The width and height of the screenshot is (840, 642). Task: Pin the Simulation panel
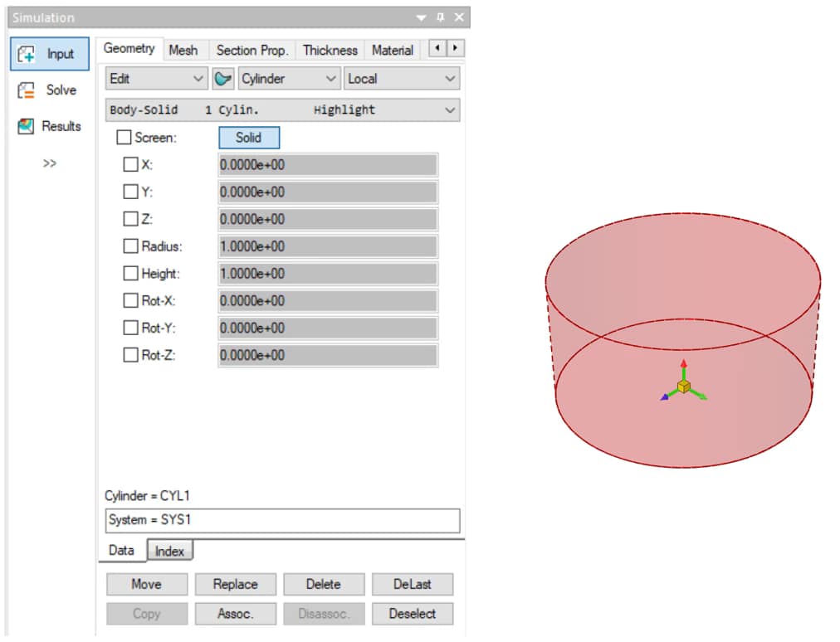[440, 17]
